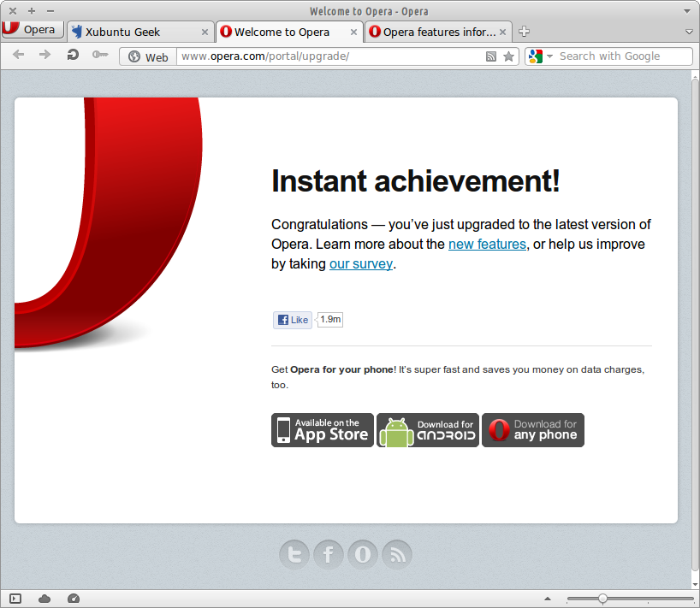
Task: Open the Facebook icon in page footer
Action: coord(329,555)
